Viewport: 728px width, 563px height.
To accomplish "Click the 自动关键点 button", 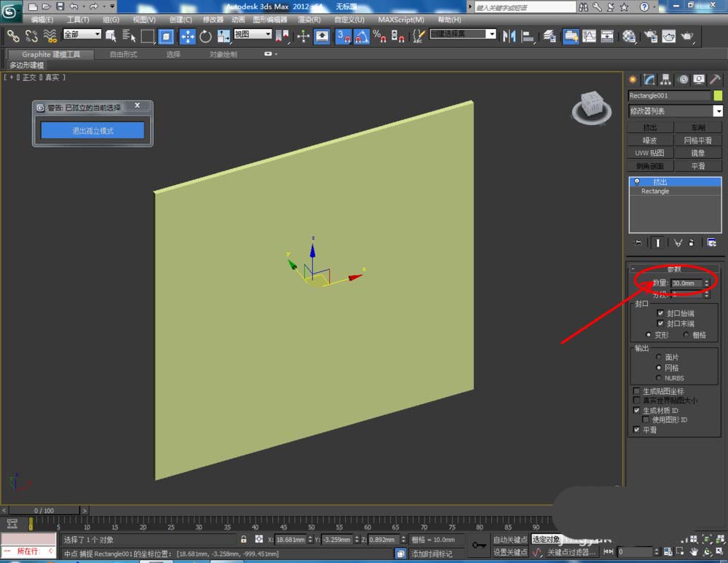I will 510,539.
